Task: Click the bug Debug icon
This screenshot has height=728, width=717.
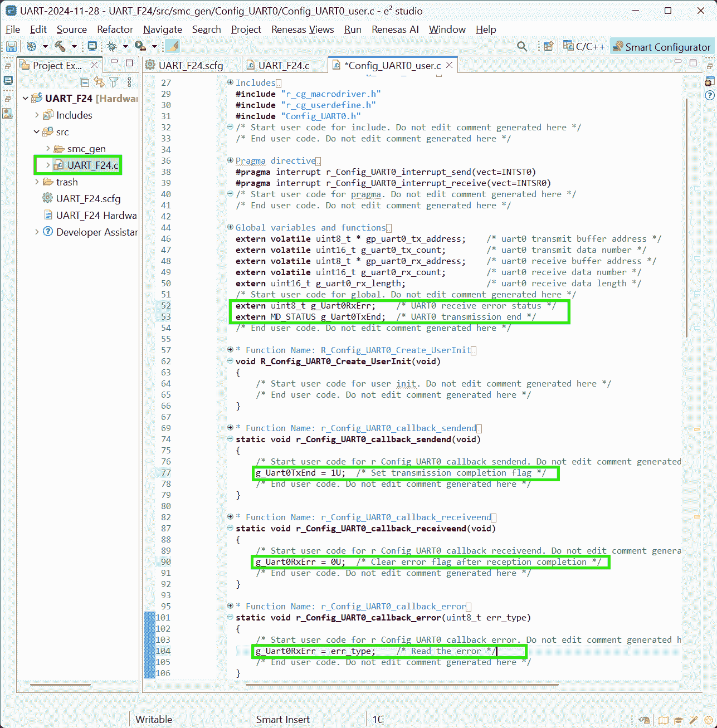Action: [x=112, y=47]
